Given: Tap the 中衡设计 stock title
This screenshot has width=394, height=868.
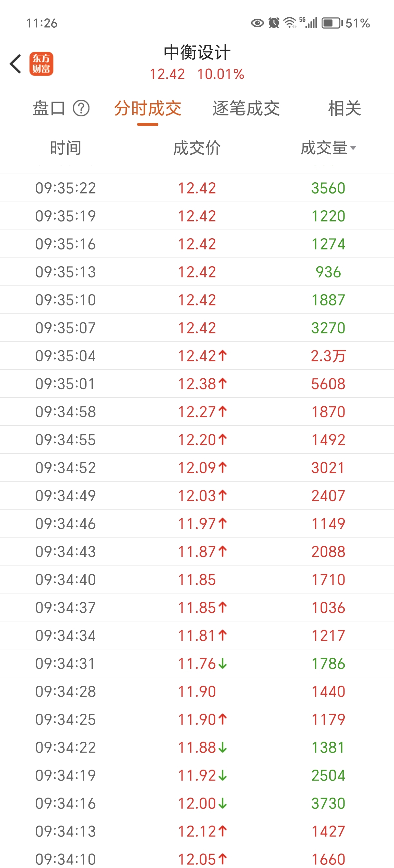Looking at the screenshot, I should [197, 53].
